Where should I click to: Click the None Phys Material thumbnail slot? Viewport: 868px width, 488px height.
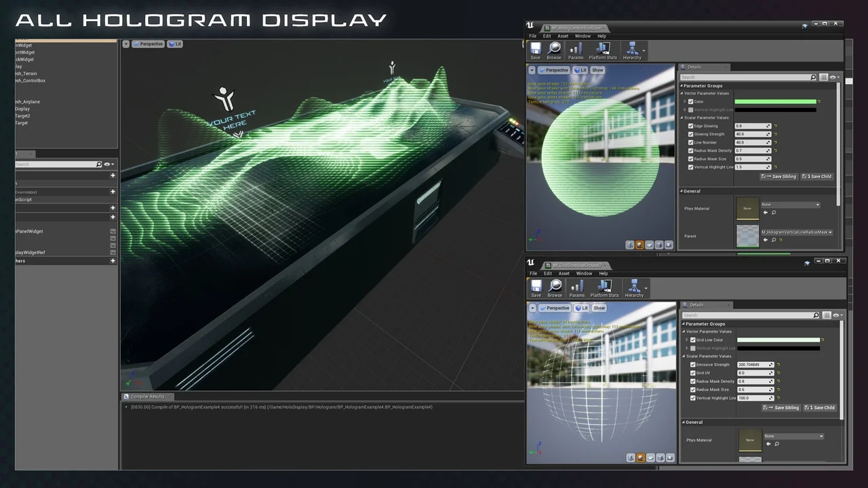(x=747, y=208)
